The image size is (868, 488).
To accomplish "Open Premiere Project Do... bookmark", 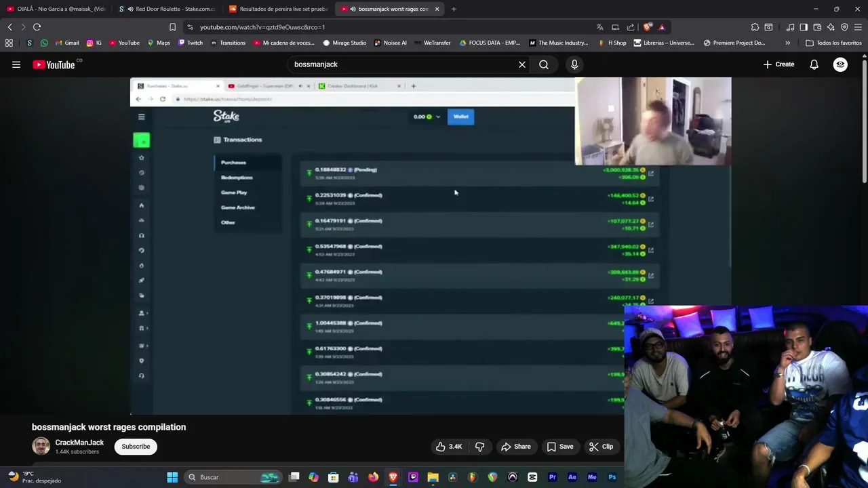I will (734, 43).
